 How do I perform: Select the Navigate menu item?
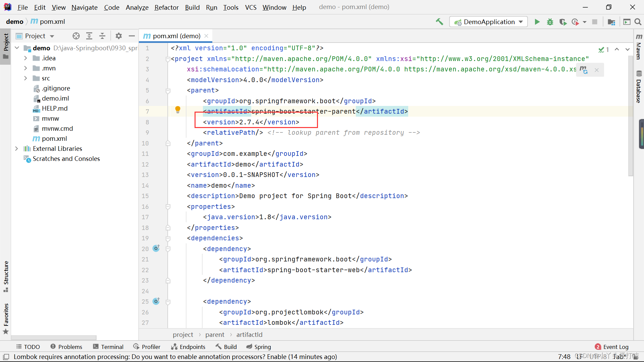(84, 7)
